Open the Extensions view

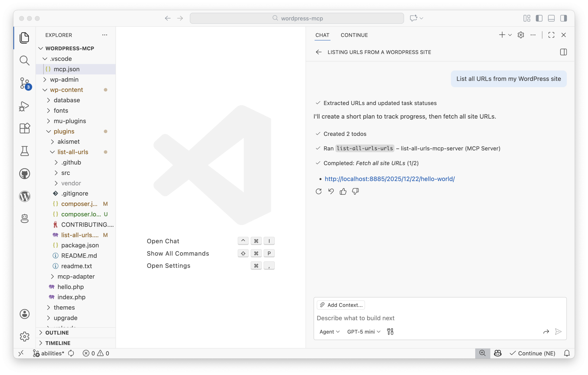pos(24,128)
